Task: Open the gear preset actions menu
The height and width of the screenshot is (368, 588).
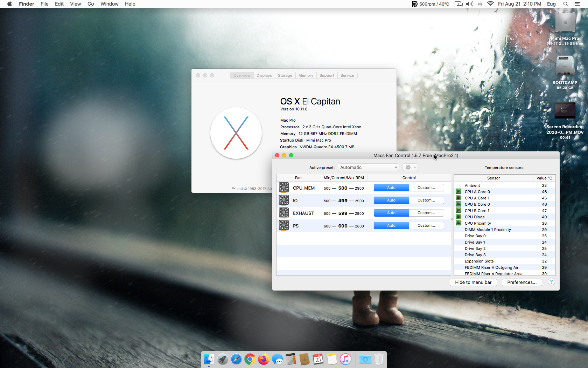Action: 410,167
